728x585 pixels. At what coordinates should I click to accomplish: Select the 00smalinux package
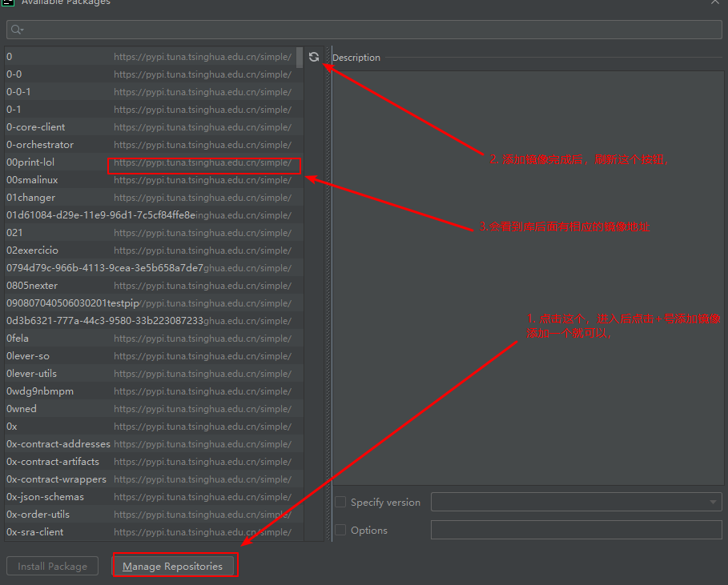[154, 180]
